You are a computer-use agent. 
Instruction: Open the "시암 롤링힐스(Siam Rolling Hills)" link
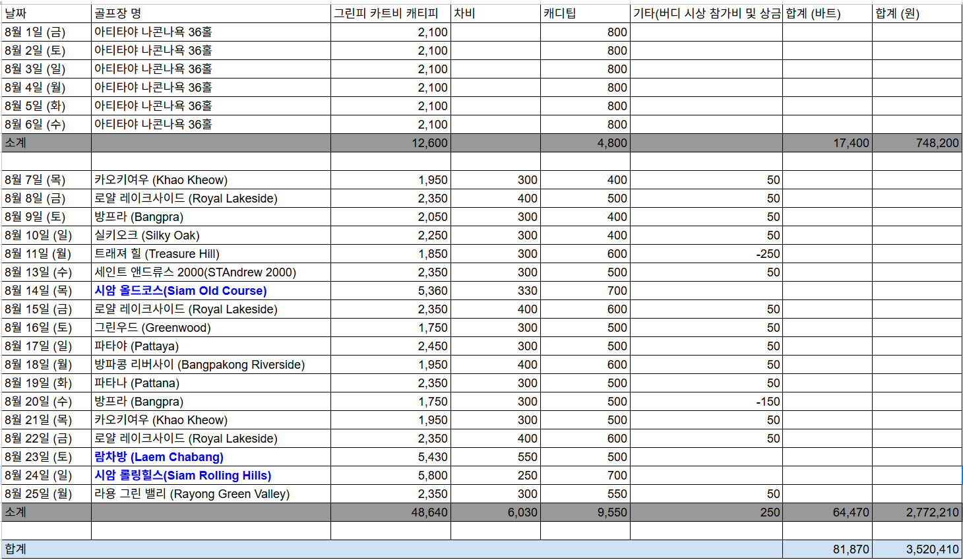pos(183,476)
